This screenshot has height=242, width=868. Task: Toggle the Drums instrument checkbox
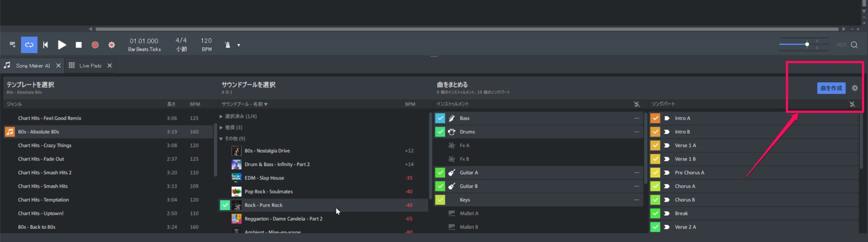pyautogui.click(x=440, y=132)
